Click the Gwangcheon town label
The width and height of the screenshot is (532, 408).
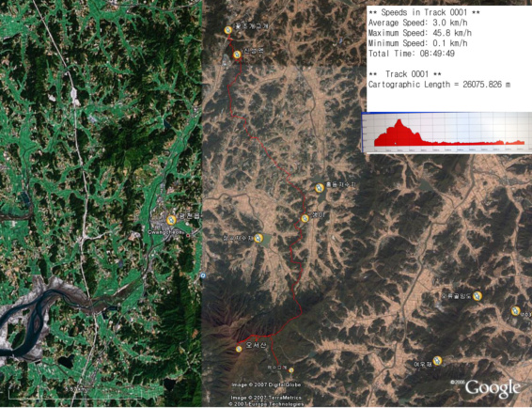pos(164,232)
